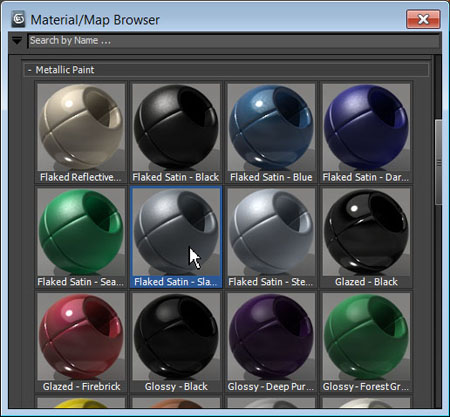Collapse the Metallic Paint group
The width and height of the screenshot is (450, 417).
point(30,70)
